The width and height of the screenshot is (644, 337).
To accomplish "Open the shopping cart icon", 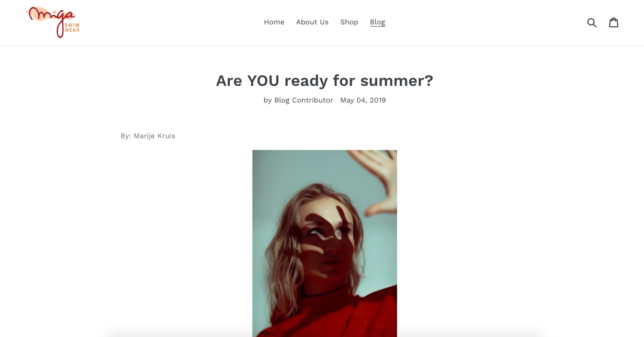I will tap(614, 22).
